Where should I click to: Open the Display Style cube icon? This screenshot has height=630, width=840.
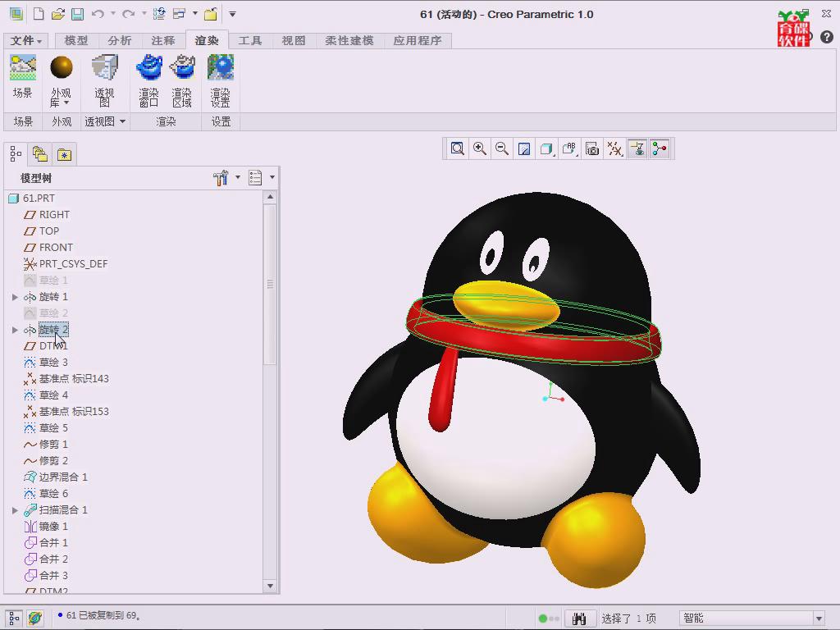(546, 149)
